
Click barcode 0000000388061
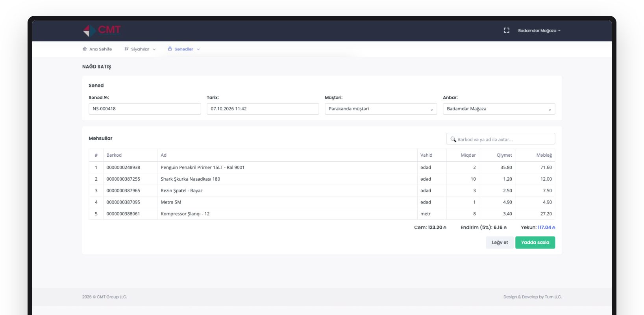pyautogui.click(x=123, y=214)
